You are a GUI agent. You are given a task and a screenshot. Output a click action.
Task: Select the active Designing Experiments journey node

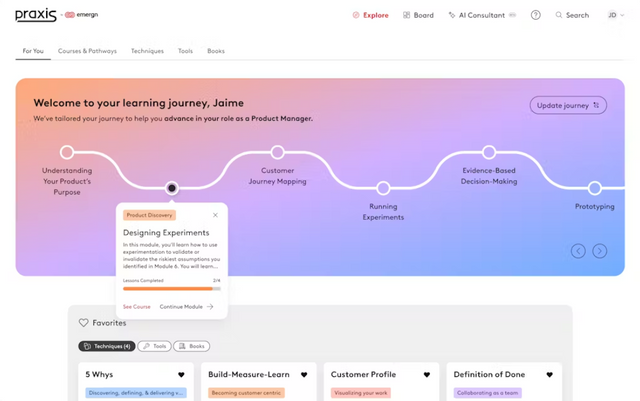tap(172, 188)
